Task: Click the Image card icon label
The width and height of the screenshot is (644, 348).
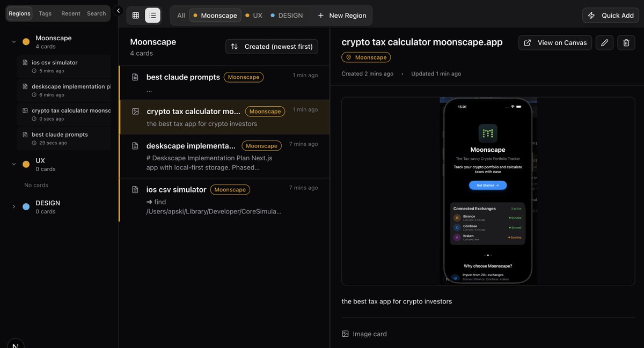Action: (x=364, y=334)
